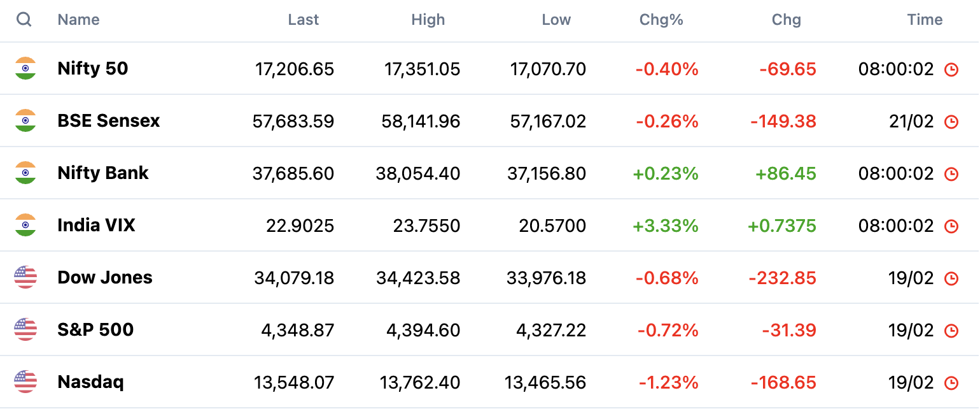Image resolution: width=980 pixels, height=409 pixels.
Task: Click the India flag beside Nifty 50
Action: point(25,68)
